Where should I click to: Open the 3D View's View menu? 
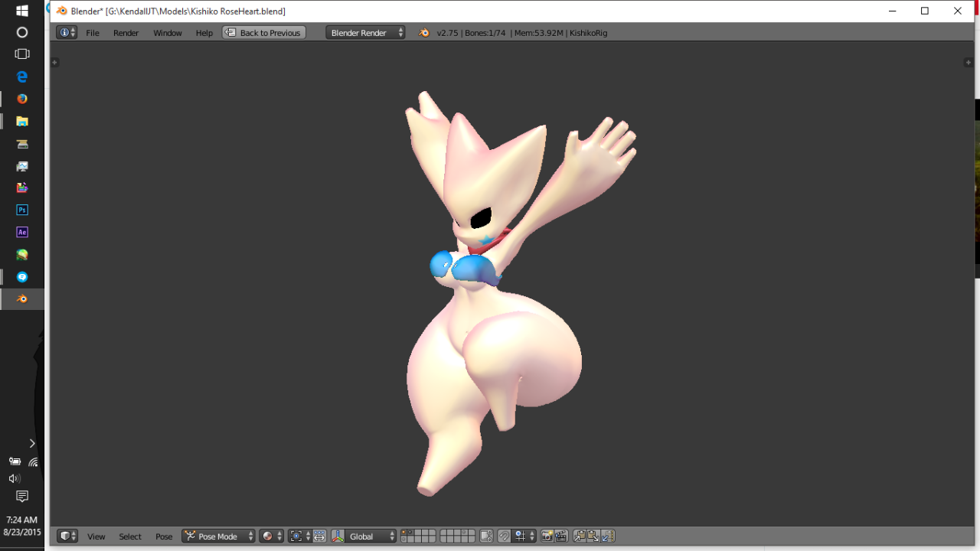tap(96, 536)
